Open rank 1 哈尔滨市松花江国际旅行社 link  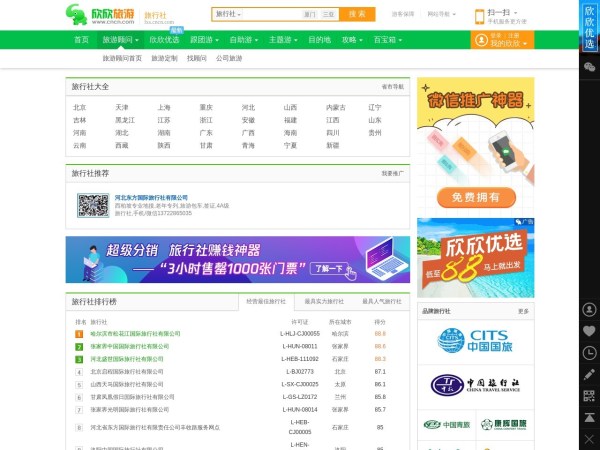[135, 334]
